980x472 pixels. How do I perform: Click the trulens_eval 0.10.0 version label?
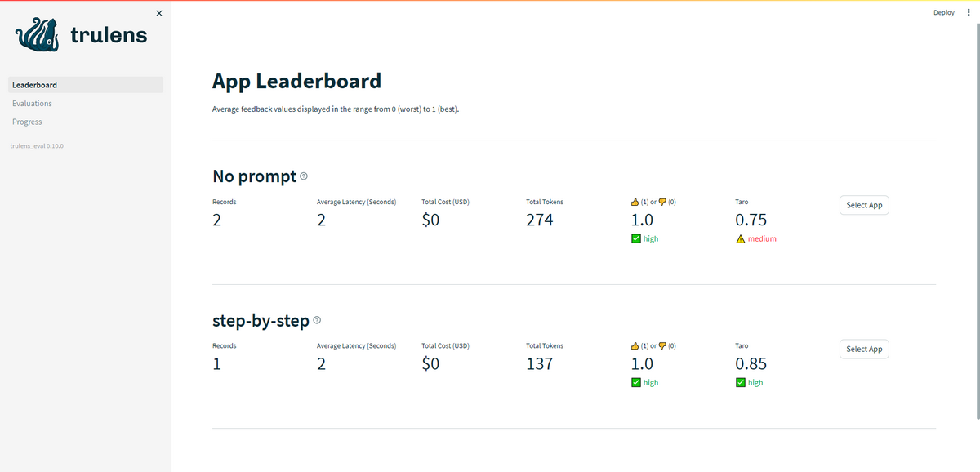(x=37, y=146)
